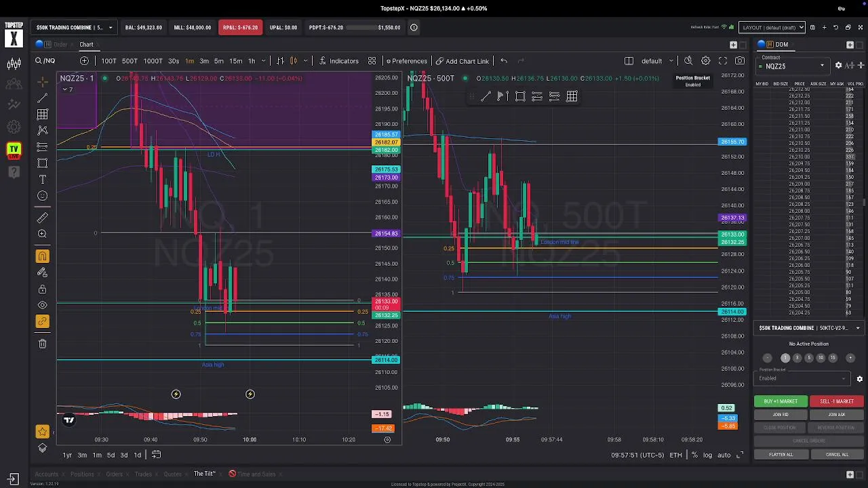The width and height of the screenshot is (868, 488).
Task: Open the TV Live sidebar icon
Action: pos(14,150)
